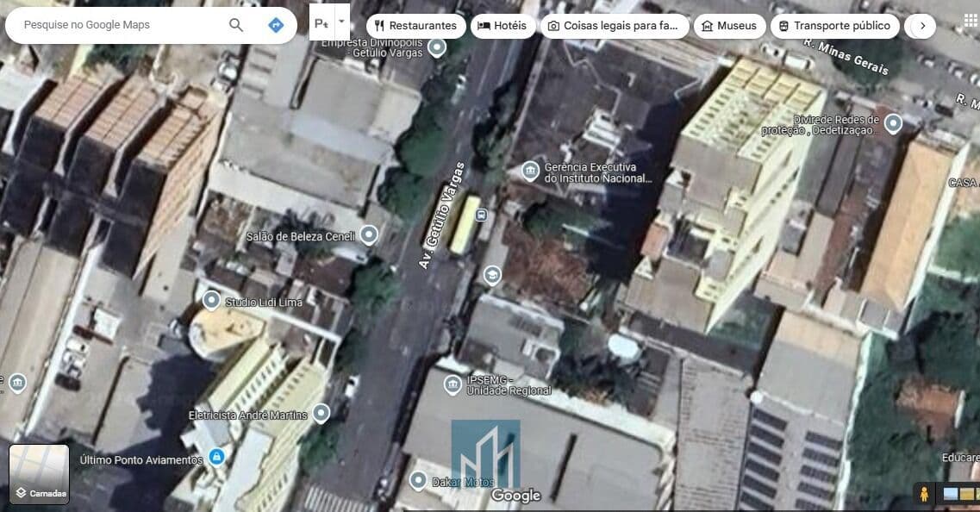Open directions via the blue arrow icon
Screen dimensions: 980x512
click(x=276, y=25)
